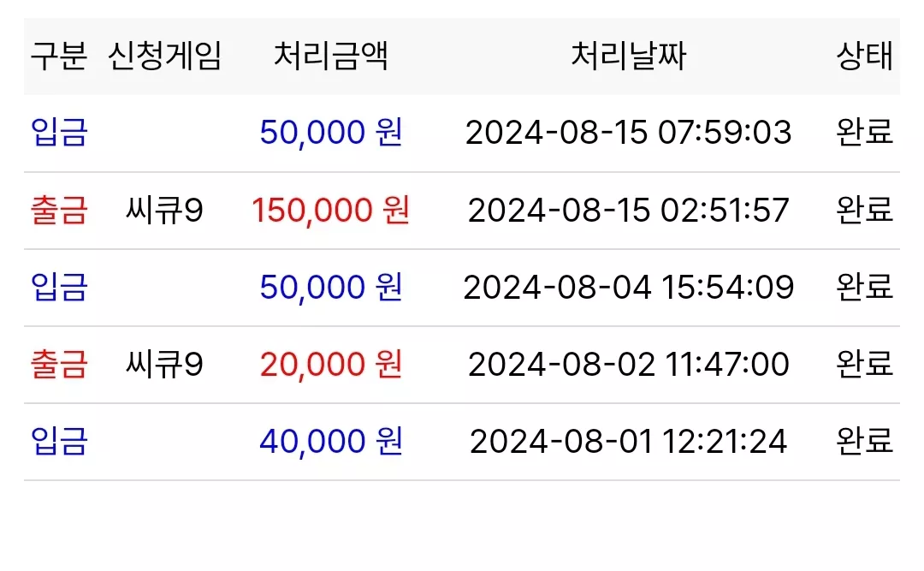Viewport: 924px width, 571px height.
Task: Select the date 2024-08-15 07:59:03
Action: [x=628, y=132]
